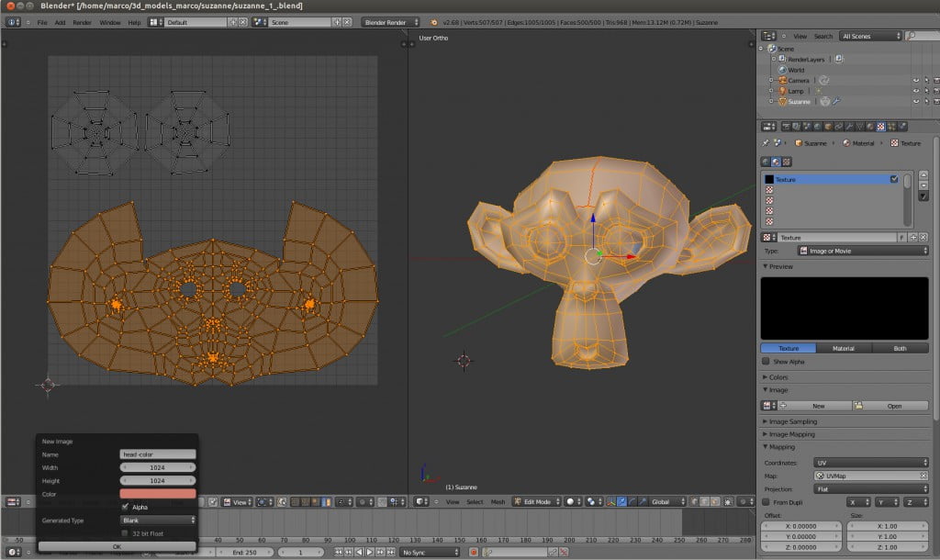The height and width of the screenshot is (560, 940).
Task: Open the Material properties sphere icon
Action: click(870, 127)
